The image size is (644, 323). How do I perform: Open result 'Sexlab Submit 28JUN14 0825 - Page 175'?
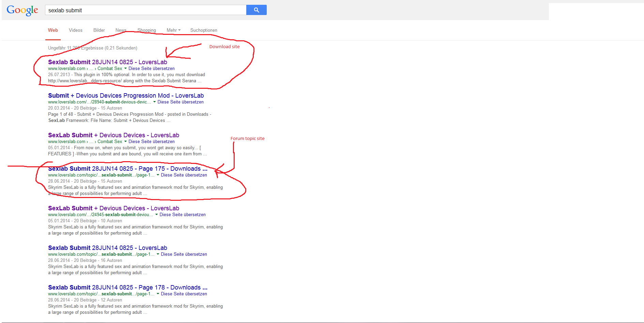[x=128, y=169]
